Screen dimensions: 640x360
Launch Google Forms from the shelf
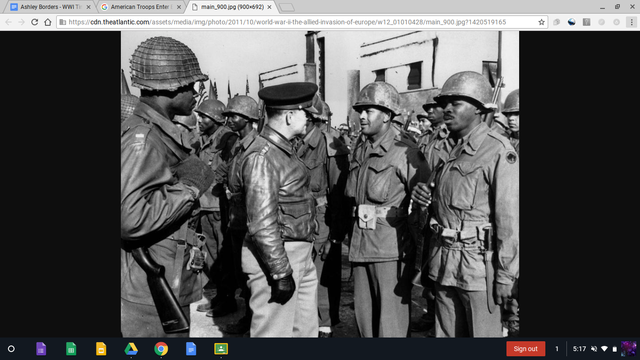tap(41, 349)
